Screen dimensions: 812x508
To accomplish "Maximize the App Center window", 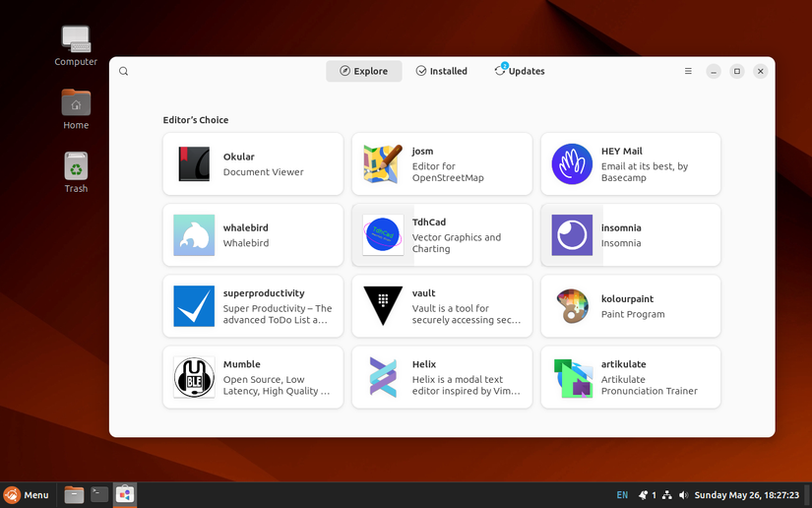I will 737,71.
